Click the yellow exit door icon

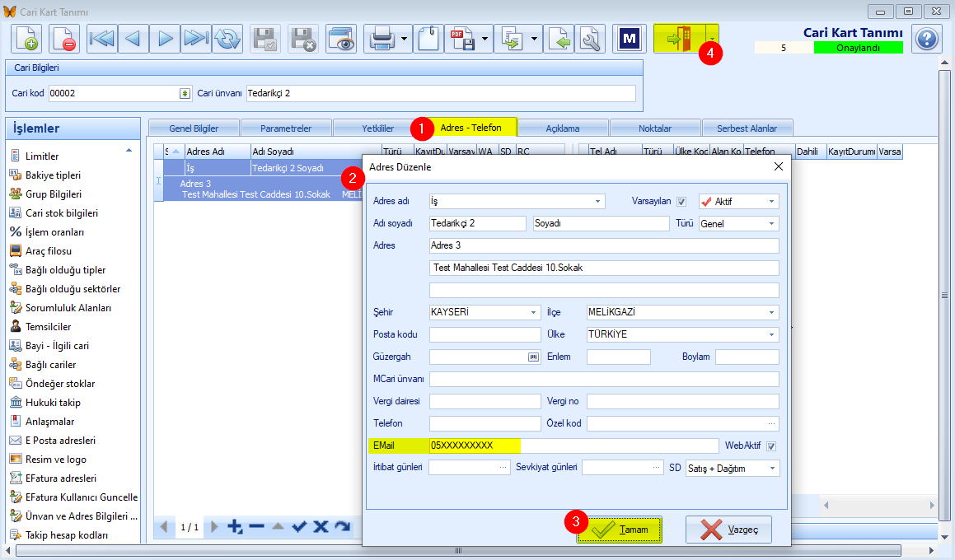tap(679, 39)
